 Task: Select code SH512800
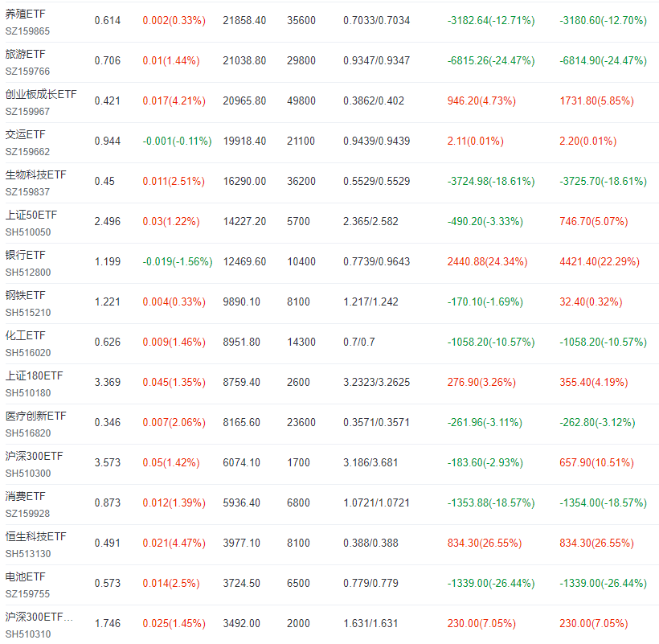pyautogui.click(x=28, y=273)
